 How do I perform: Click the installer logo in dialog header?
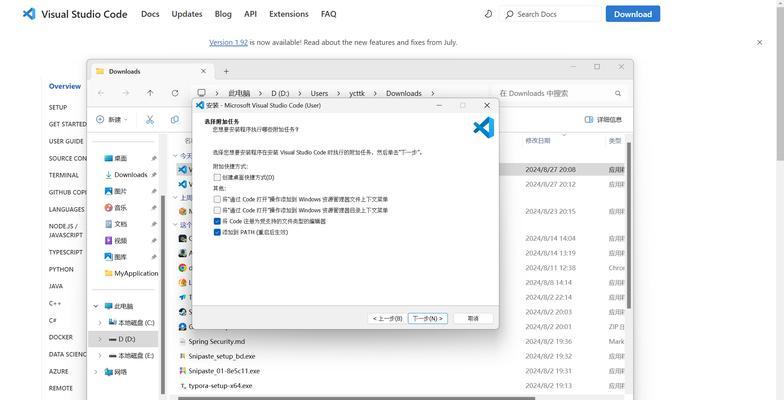(x=483, y=128)
